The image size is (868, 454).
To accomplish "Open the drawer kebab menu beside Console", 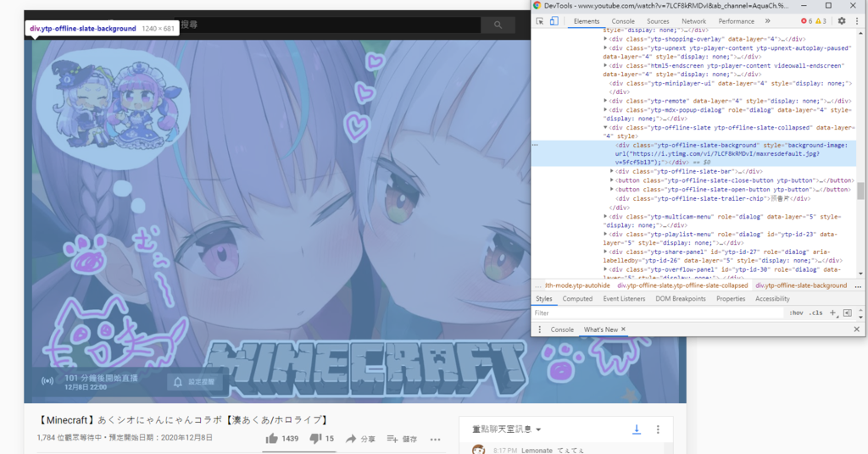I will click(x=539, y=329).
